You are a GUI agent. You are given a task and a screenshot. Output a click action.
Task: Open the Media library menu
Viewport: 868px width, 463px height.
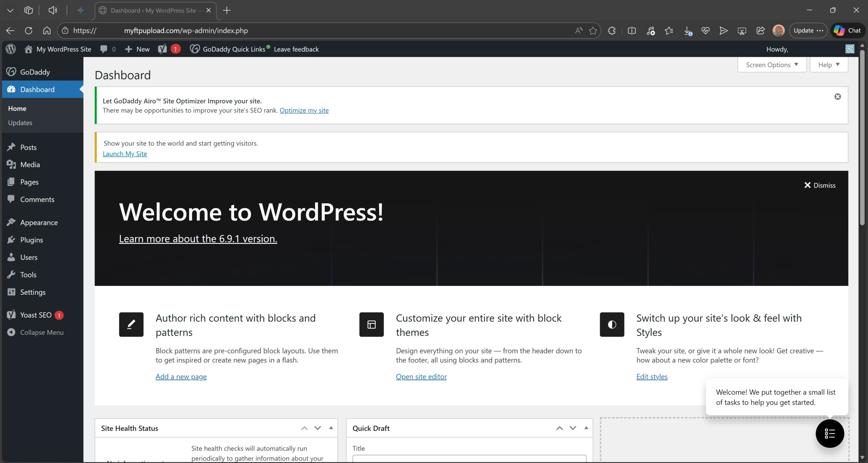(42, 165)
